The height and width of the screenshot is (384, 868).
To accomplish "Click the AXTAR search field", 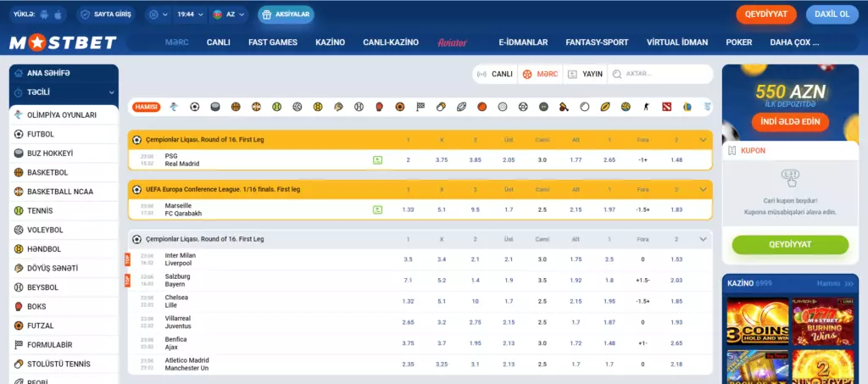I will pyautogui.click(x=660, y=74).
